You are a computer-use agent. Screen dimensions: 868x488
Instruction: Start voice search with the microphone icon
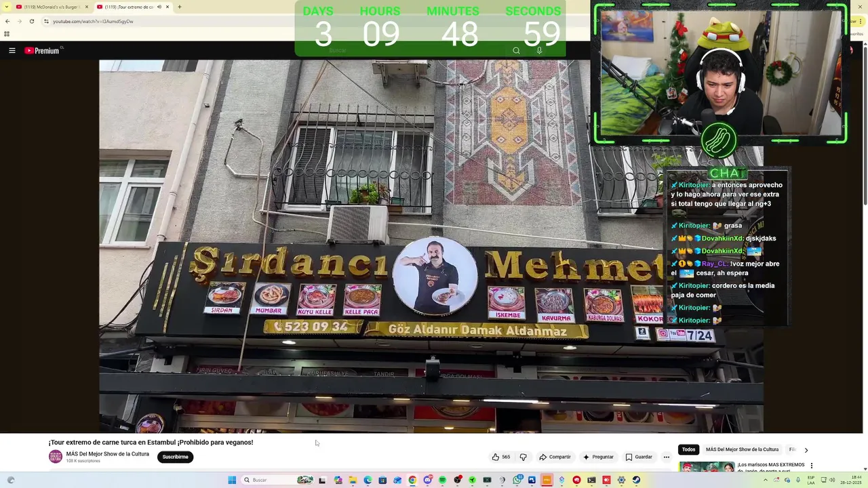[x=539, y=50]
